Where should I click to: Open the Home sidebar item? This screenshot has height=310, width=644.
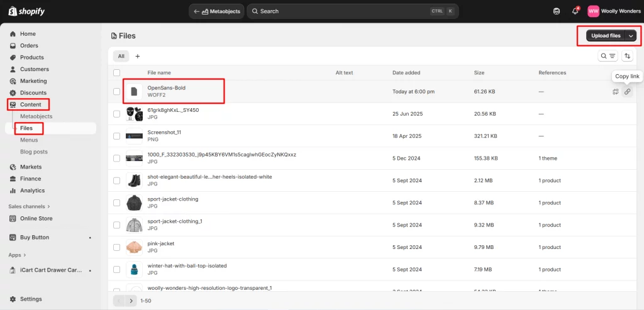[x=28, y=34]
